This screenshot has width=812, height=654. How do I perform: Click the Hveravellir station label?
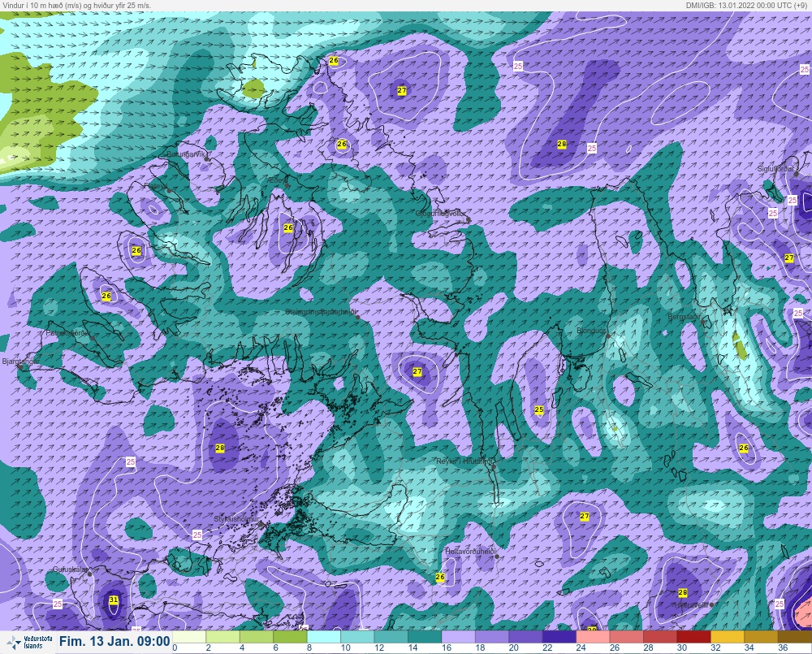691,604
